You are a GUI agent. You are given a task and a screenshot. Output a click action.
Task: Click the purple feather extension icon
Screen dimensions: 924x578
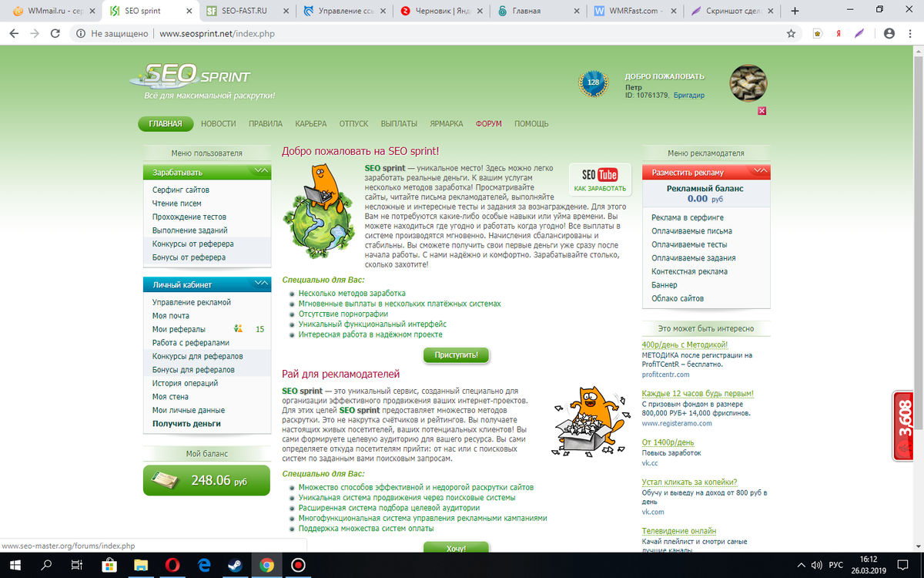[860, 34]
